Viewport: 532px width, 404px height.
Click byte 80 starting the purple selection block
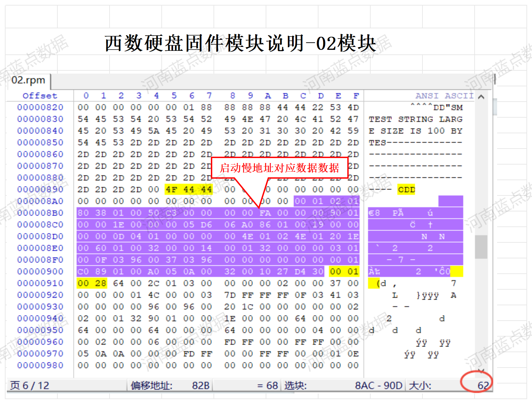pyautogui.click(x=83, y=212)
